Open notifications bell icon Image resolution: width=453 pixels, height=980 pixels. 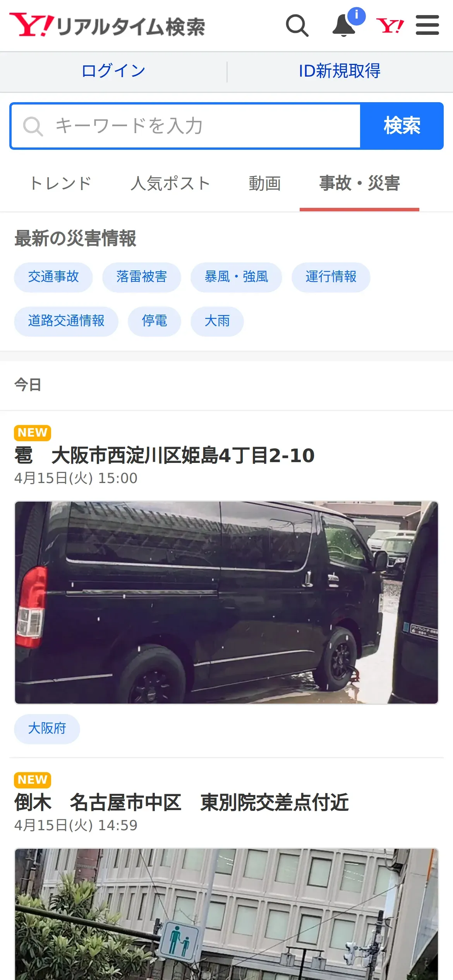tap(344, 26)
